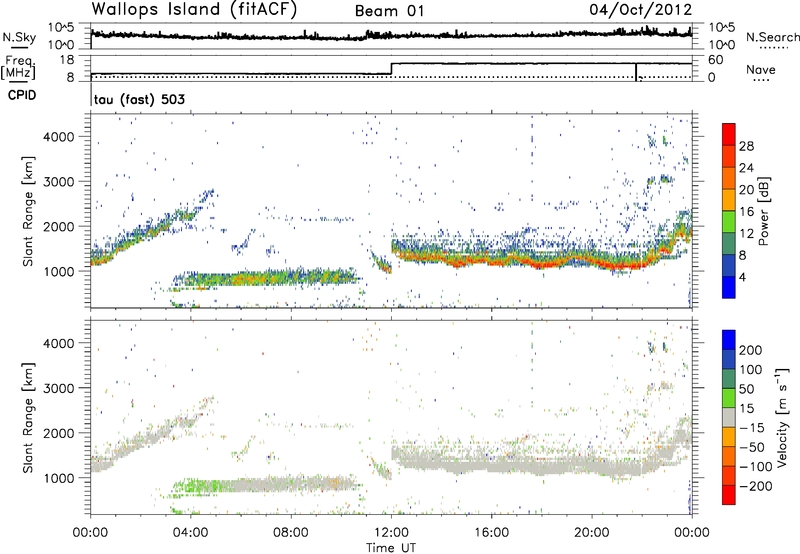Click the light green velocity colorbar segment
This screenshot has height=554, width=800.
[729, 398]
